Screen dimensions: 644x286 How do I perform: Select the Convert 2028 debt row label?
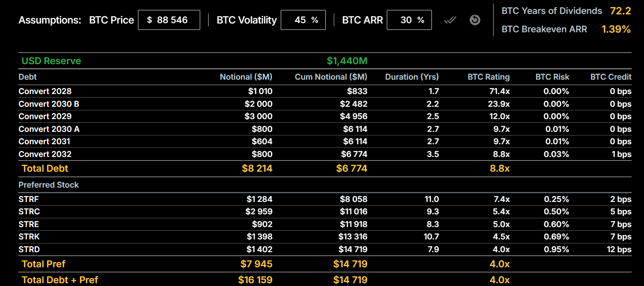(45, 91)
